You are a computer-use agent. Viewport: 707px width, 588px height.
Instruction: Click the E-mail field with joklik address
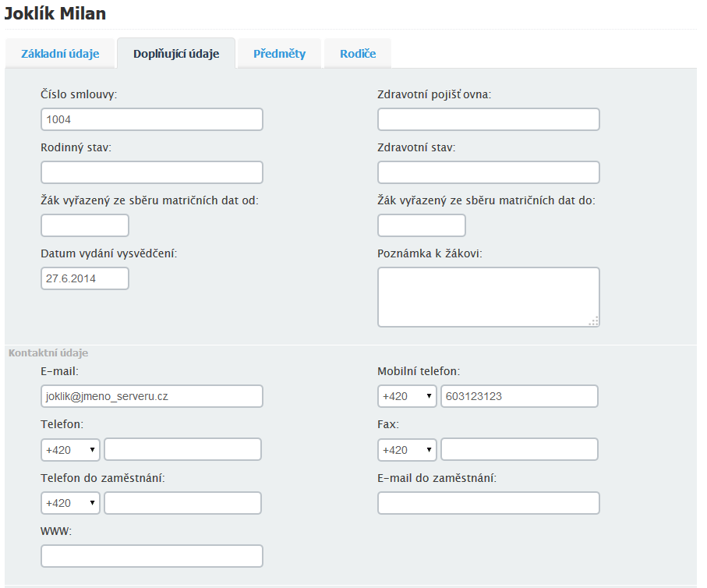pos(152,396)
